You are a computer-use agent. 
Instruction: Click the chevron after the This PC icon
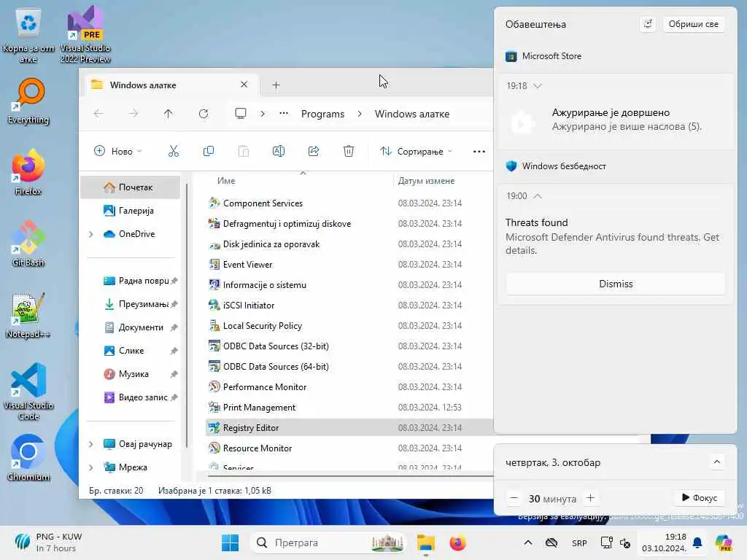pyautogui.click(x=263, y=114)
